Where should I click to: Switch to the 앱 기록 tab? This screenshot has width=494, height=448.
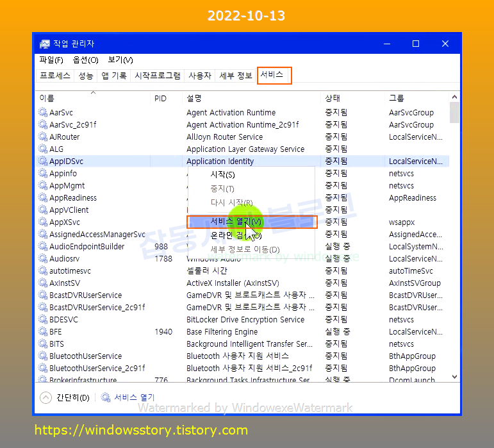pos(114,76)
